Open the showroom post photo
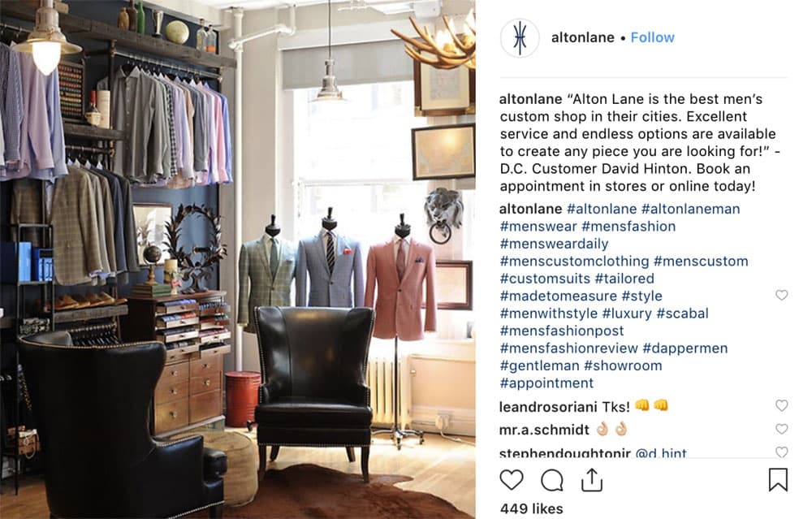 (238, 260)
